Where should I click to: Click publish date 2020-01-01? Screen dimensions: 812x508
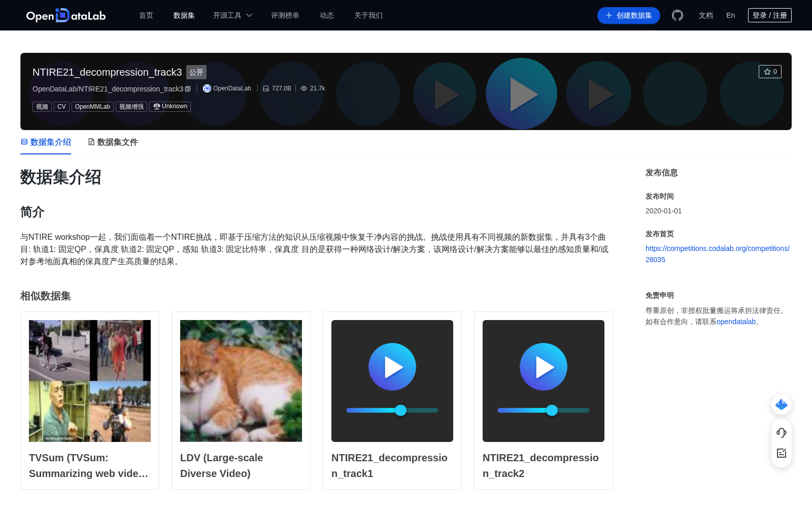click(x=664, y=211)
